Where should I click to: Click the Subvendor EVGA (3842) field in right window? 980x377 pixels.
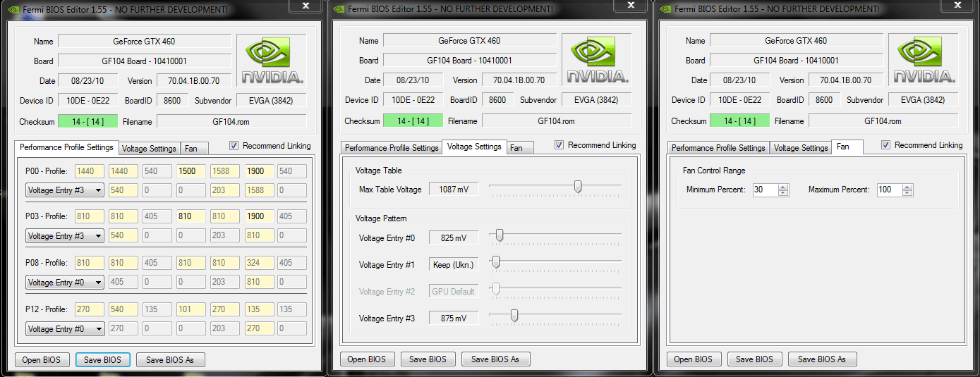[x=924, y=100]
